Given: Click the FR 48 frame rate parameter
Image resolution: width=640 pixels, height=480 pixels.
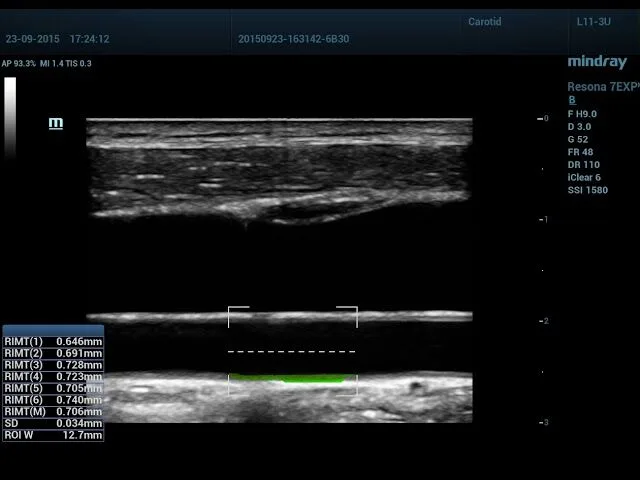Looking at the screenshot, I should [x=580, y=152].
